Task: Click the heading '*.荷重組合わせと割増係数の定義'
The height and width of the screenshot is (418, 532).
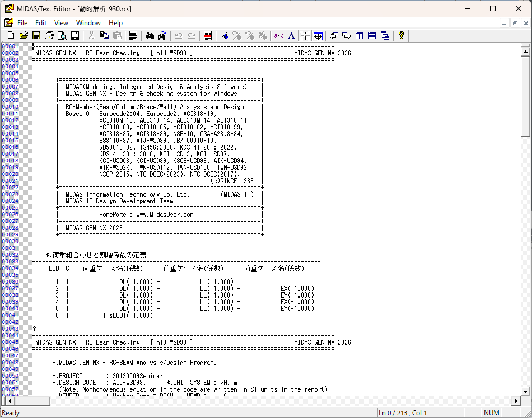Action: (x=96, y=255)
